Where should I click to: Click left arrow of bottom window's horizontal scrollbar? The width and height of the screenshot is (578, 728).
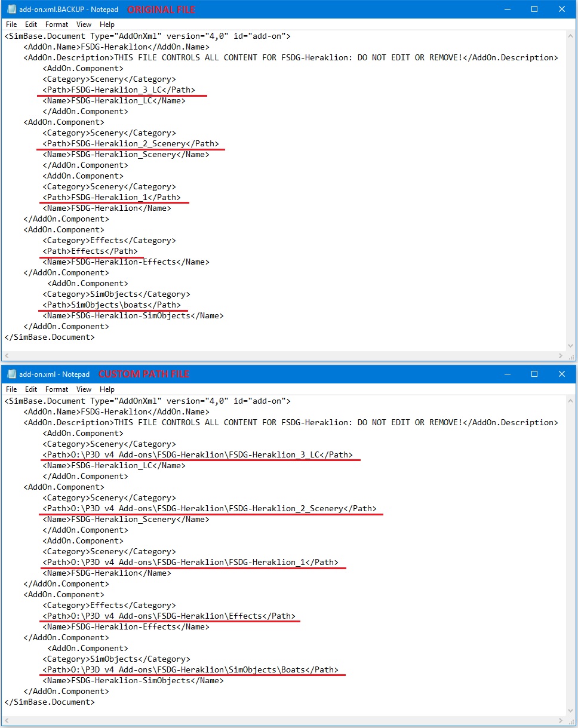7,721
